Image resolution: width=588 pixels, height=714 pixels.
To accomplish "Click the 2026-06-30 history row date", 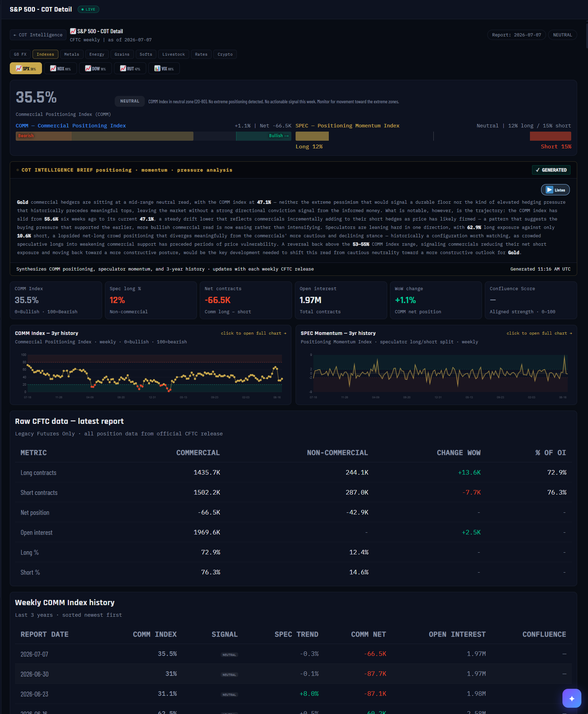I will point(34,674).
